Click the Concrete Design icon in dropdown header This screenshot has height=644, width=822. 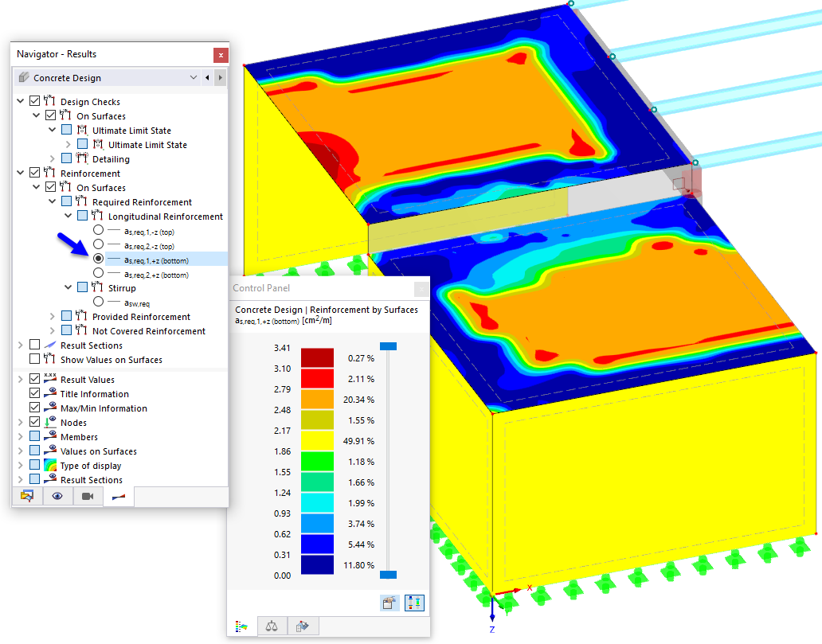[24, 77]
